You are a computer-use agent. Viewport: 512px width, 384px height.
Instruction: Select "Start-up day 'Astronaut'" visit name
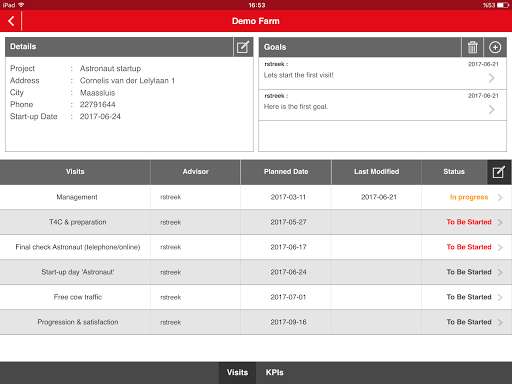(x=78, y=272)
